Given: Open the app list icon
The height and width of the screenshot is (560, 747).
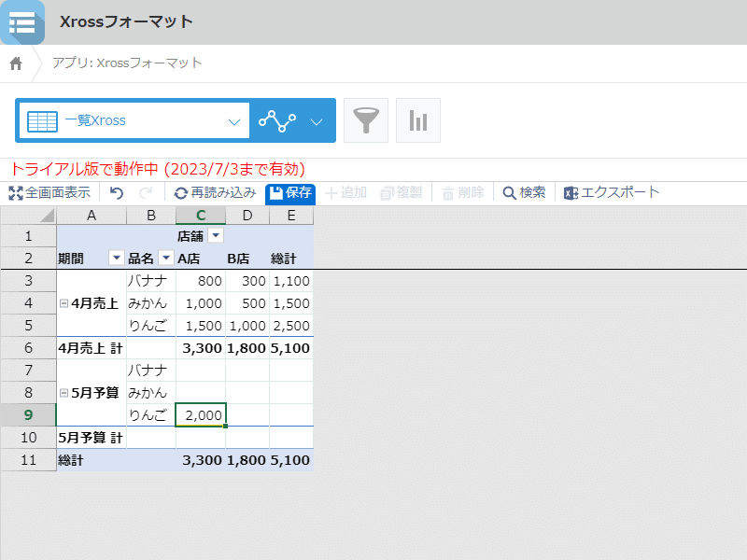Looking at the screenshot, I should [22, 21].
